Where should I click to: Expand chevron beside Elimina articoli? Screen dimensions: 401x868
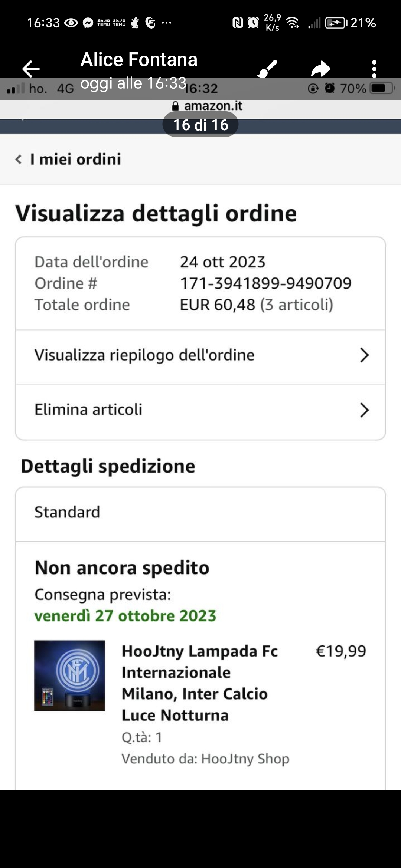[x=364, y=410]
